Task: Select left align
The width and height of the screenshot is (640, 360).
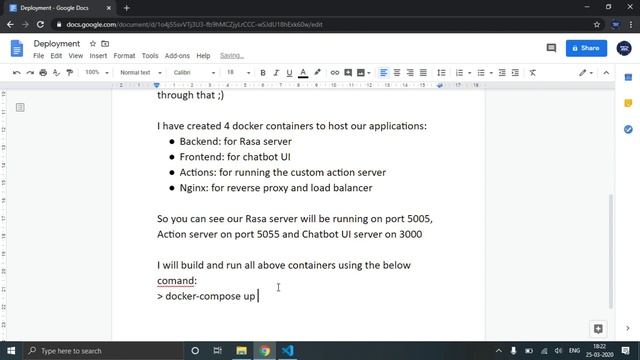Action: [x=383, y=73]
